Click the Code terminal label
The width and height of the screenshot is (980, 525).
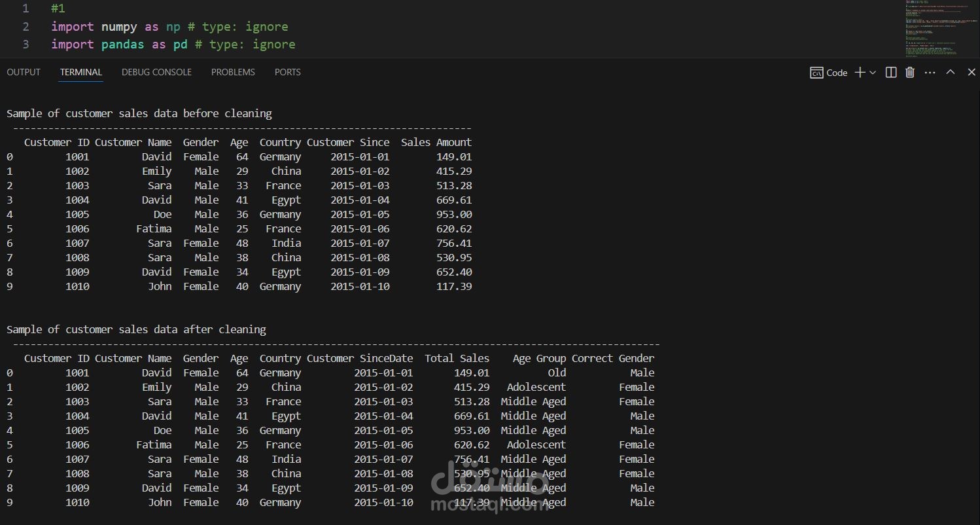click(x=837, y=73)
